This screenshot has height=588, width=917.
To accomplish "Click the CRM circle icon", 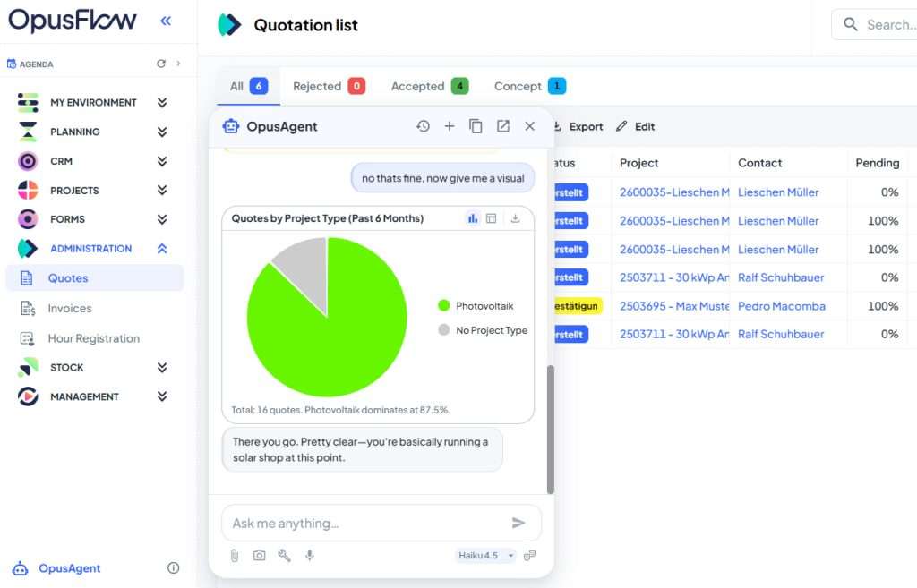I will coord(28,161).
